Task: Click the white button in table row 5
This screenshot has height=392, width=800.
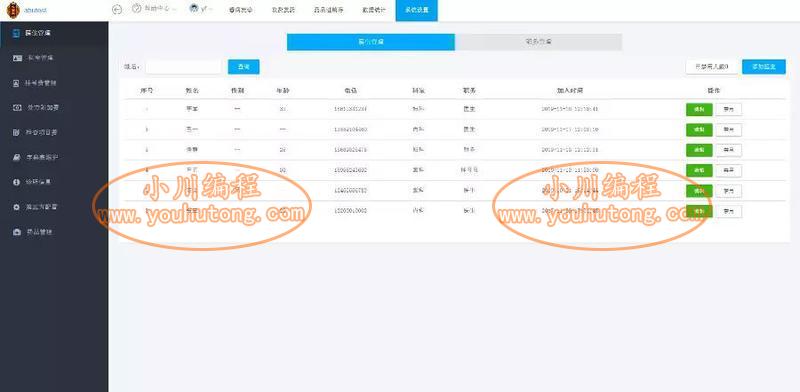Action: coord(729,191)
